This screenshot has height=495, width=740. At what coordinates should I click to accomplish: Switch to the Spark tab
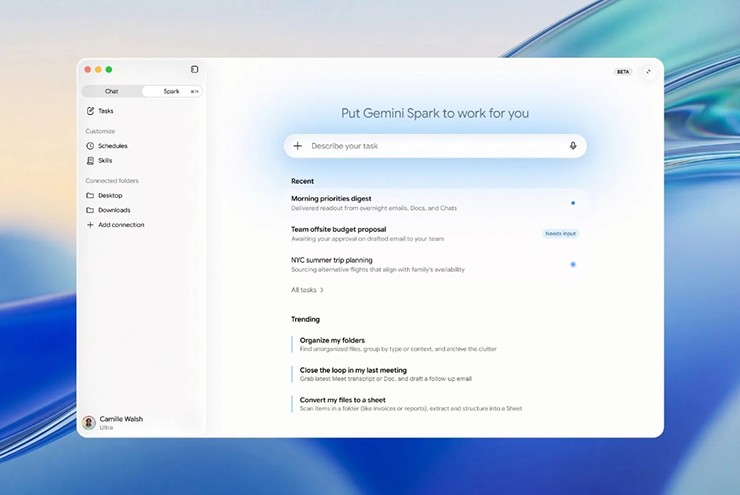click(172, 91)
